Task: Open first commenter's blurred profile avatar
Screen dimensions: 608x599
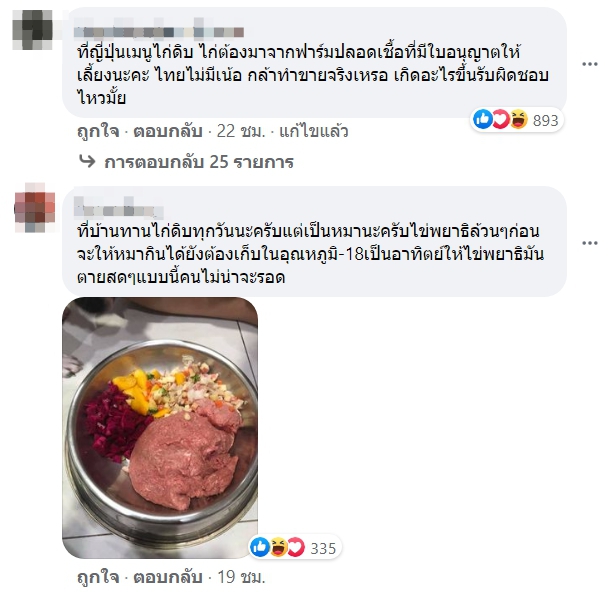Action: (x=33, y=30)
